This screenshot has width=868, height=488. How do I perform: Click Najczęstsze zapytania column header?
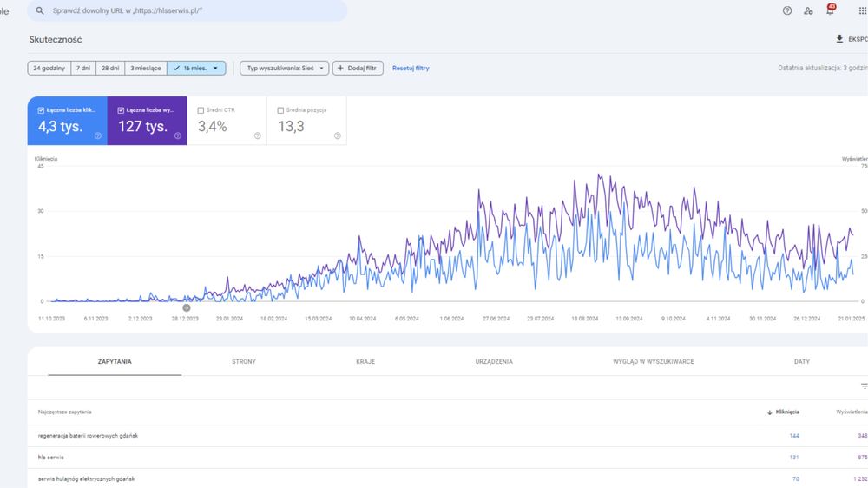pyautogui.click(x=65, y=412)
